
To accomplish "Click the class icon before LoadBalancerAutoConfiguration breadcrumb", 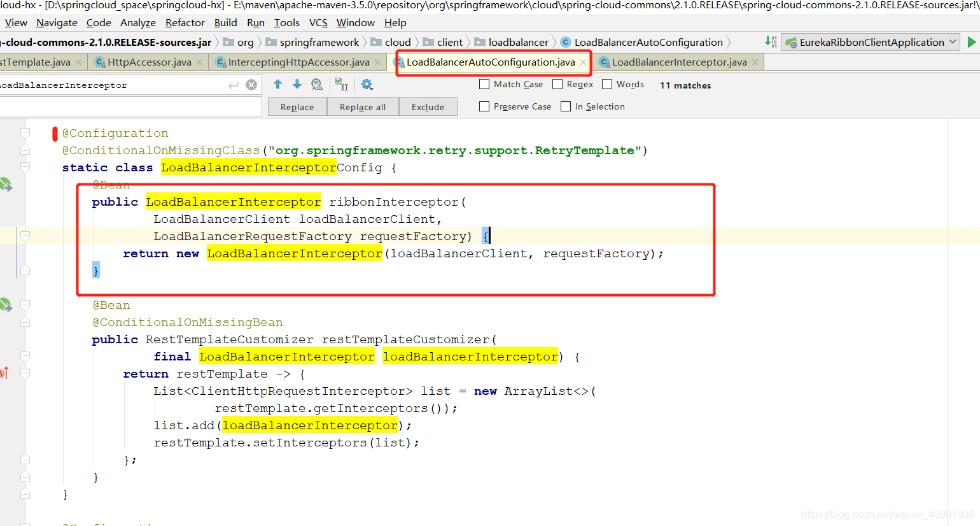I will click(x=565, y=42).
